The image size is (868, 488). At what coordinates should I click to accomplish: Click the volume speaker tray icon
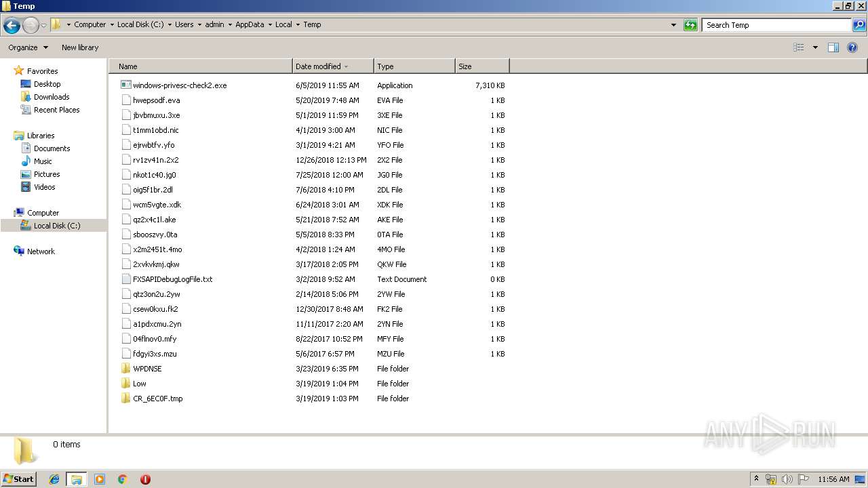(x=787, y=479)
